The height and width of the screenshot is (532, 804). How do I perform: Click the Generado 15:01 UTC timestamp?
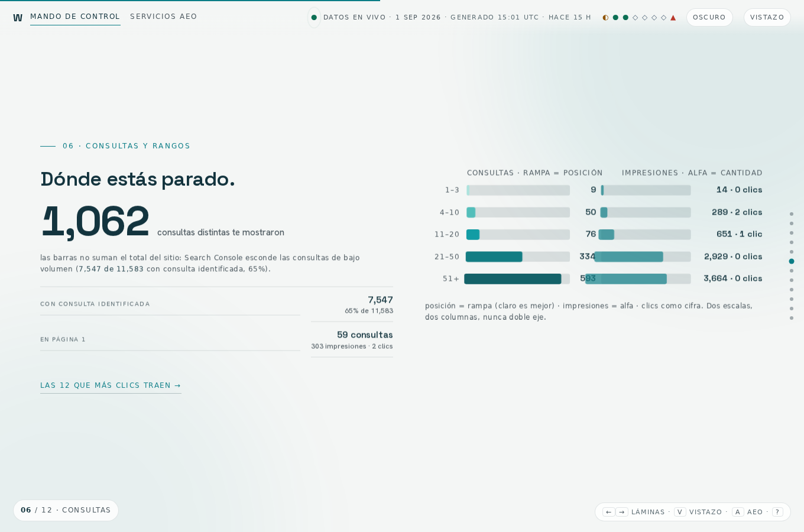[x=495, y=18]
